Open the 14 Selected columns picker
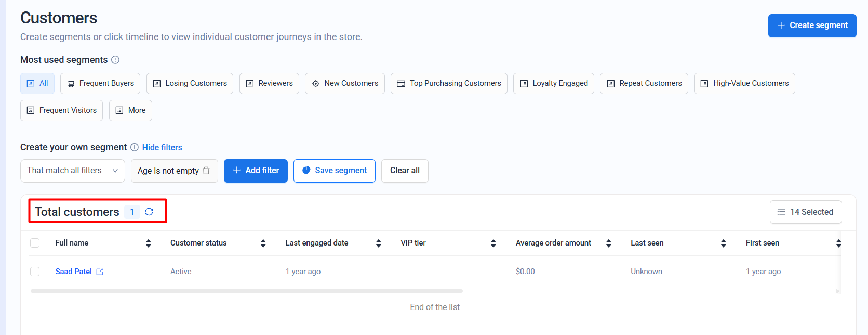 [805, 212]
